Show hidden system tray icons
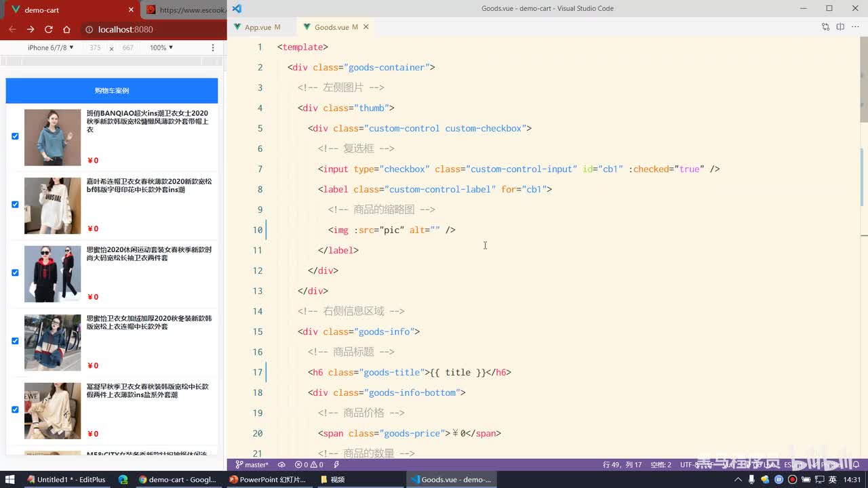Screen dimensions: 868x488 (x=738, y=479)
